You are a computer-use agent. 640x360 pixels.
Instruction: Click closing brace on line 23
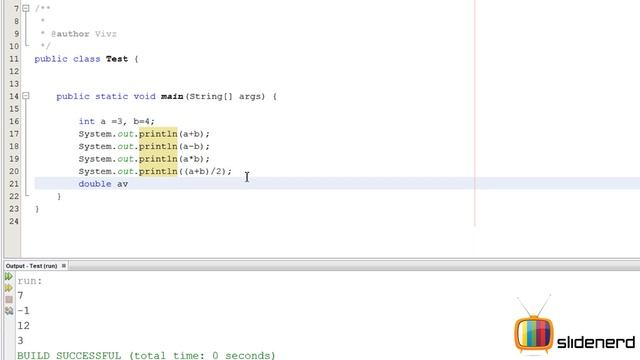click(x=37, y=209)
